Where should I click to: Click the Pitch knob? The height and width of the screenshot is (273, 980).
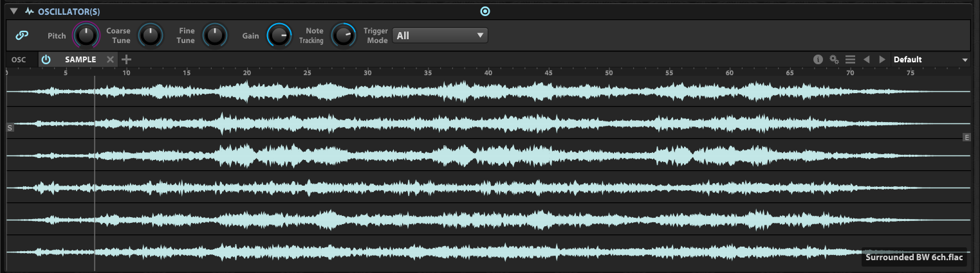click(86, 35)
